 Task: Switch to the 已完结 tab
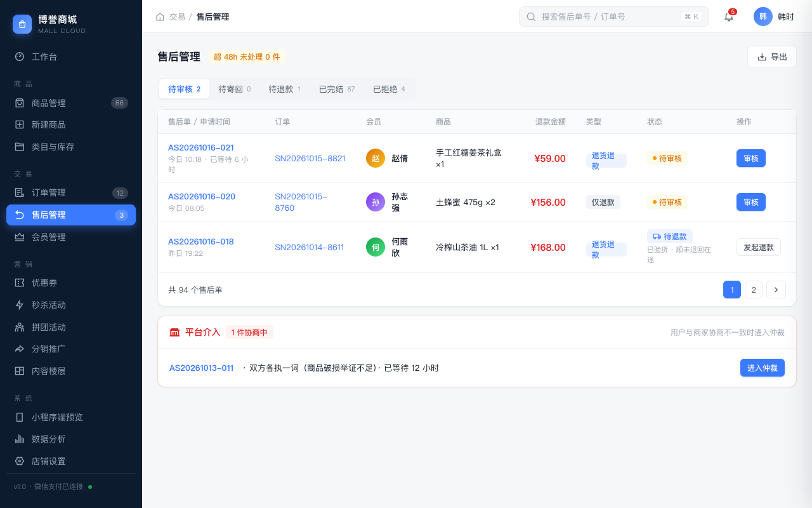coord(337,89)
